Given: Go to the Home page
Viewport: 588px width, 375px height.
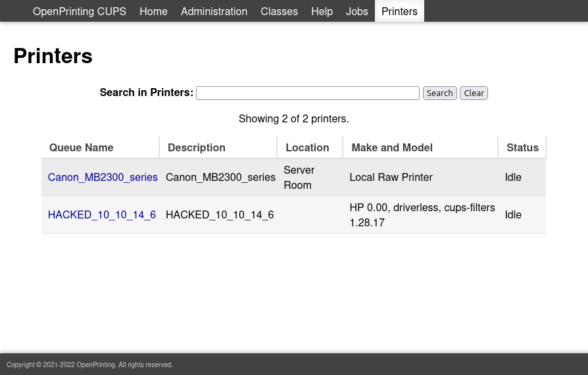Looking at the screenshot, I should [153, 11].
